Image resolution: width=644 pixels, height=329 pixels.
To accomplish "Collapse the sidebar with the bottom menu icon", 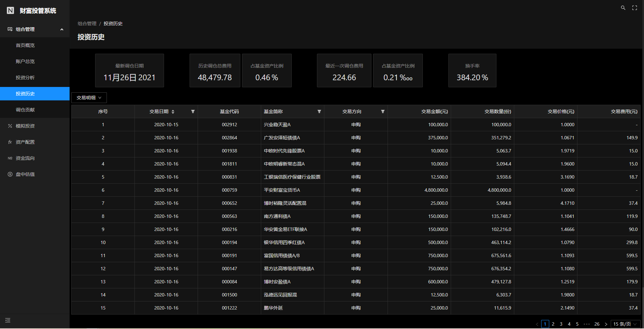I will tap(8, 320).
